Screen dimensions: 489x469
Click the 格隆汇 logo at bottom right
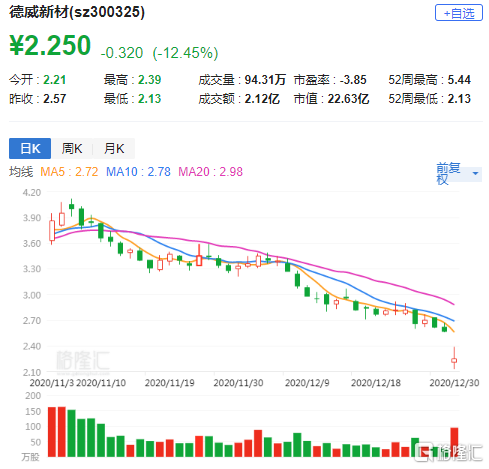tap(448, 452)
